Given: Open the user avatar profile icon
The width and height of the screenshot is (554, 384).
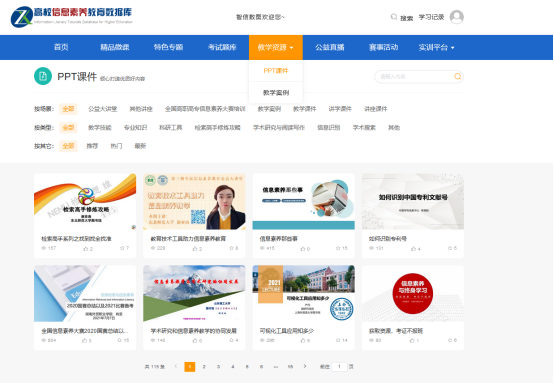Looking at the screenshot, I should coord(456,17).
